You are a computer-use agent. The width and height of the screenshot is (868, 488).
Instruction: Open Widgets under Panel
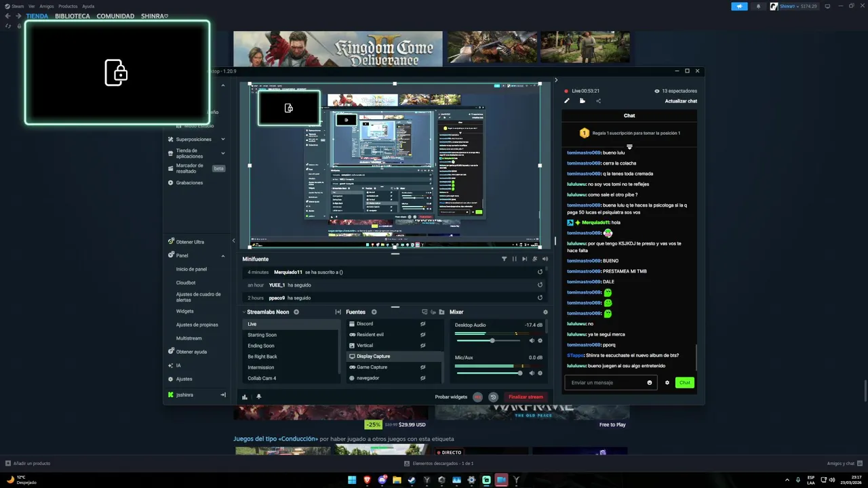(185, 311)
